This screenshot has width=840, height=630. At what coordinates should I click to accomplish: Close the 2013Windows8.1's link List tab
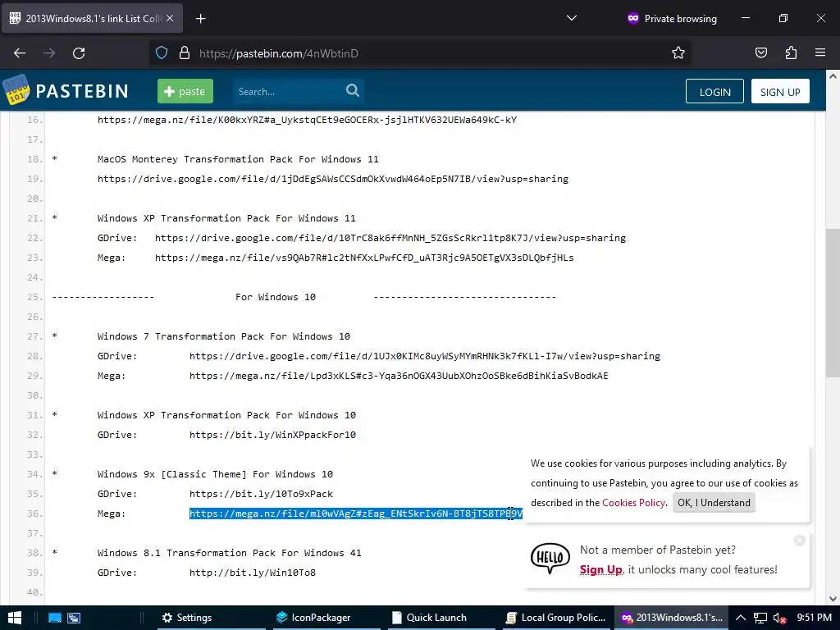[170, 18]
